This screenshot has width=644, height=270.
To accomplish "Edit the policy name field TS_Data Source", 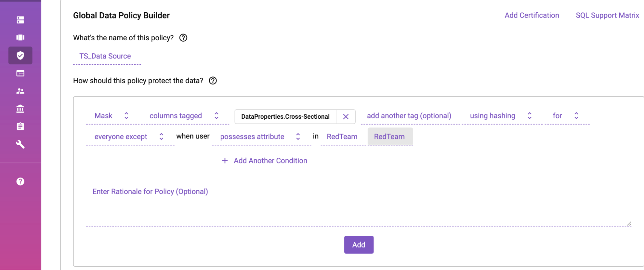I will pyautogui.click(x=107, y=56).
